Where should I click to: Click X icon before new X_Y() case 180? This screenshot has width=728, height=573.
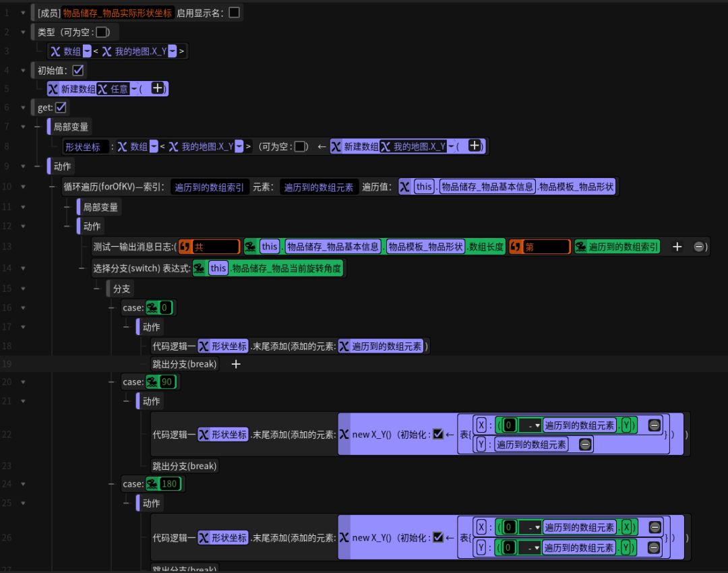click(344, 537)
